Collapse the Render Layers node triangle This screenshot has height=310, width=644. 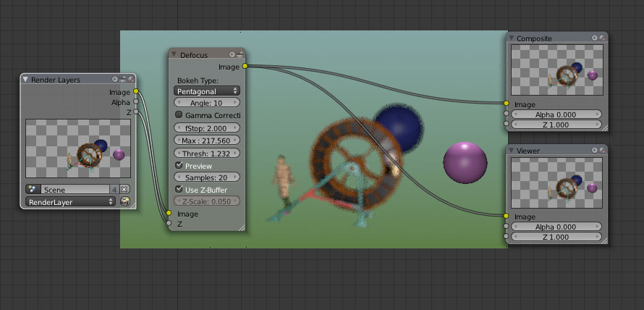coord(25,79)
